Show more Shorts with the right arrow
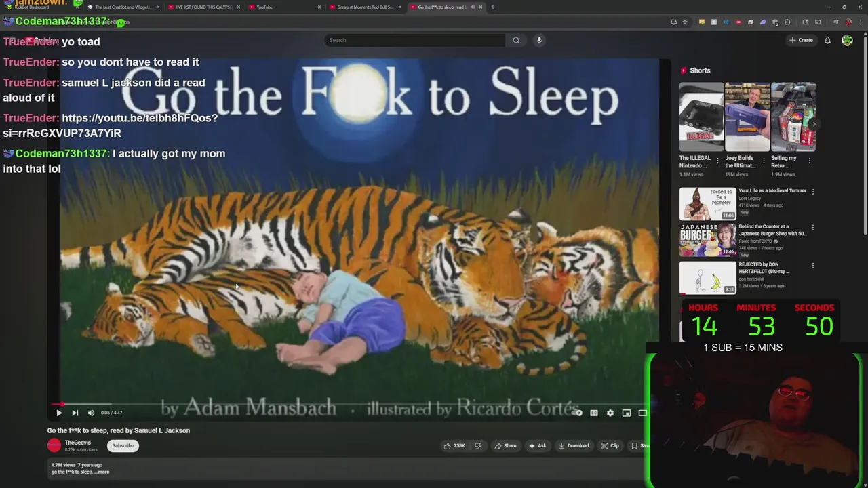 (x=814, y=124)
